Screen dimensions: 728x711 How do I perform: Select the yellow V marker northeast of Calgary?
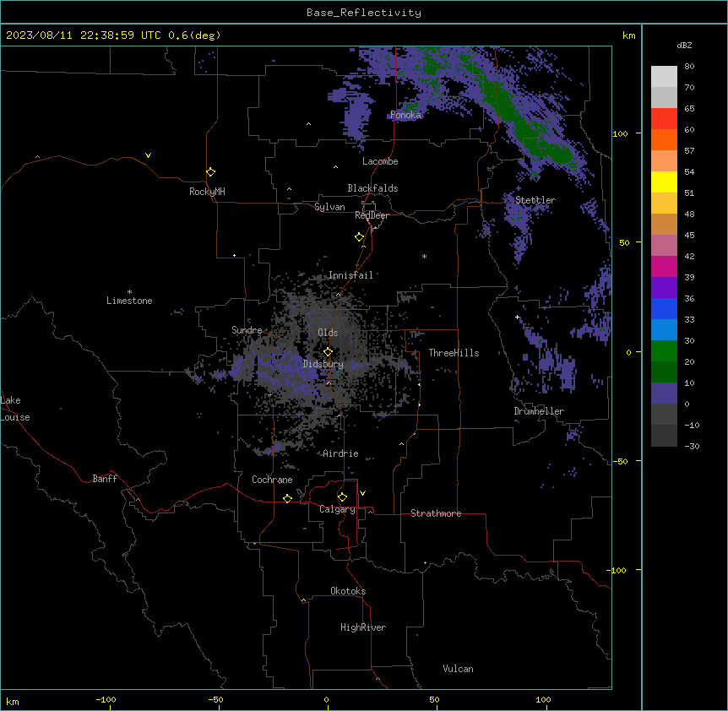point(362,493)
